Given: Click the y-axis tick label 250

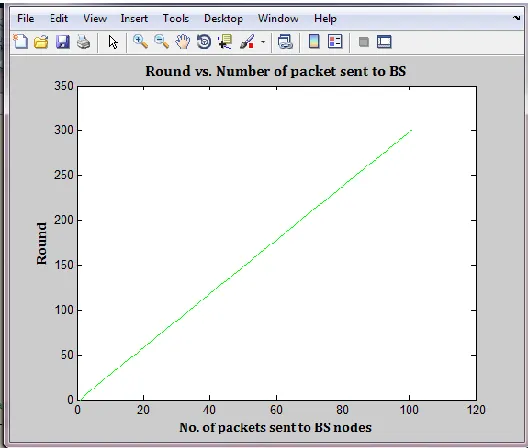Looking at the screenshot, I should (64, 175).
